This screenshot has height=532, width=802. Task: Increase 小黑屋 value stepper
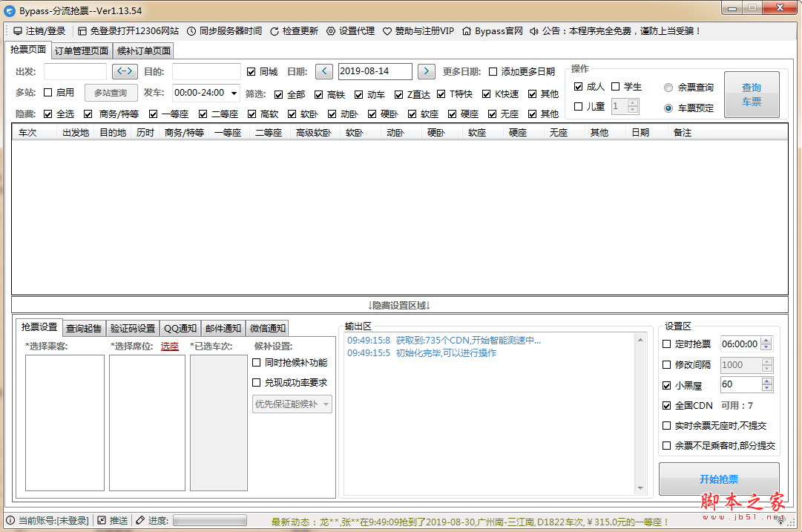[x=766, y=381]
